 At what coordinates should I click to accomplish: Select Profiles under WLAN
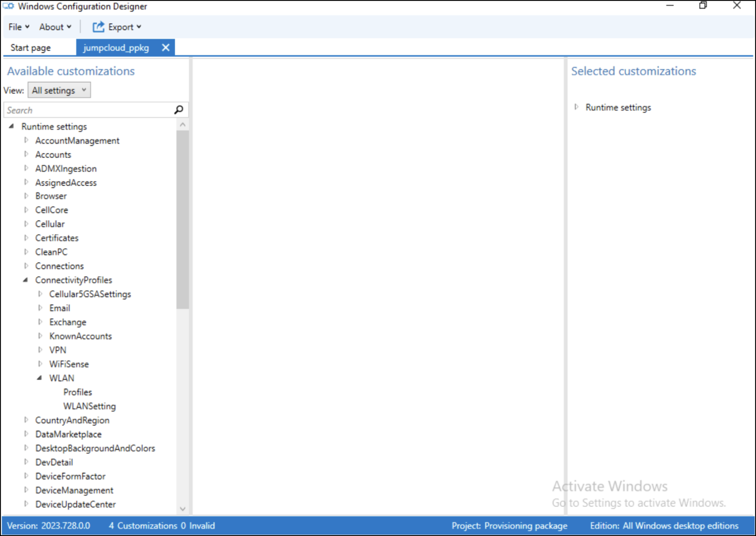point(77,392)
